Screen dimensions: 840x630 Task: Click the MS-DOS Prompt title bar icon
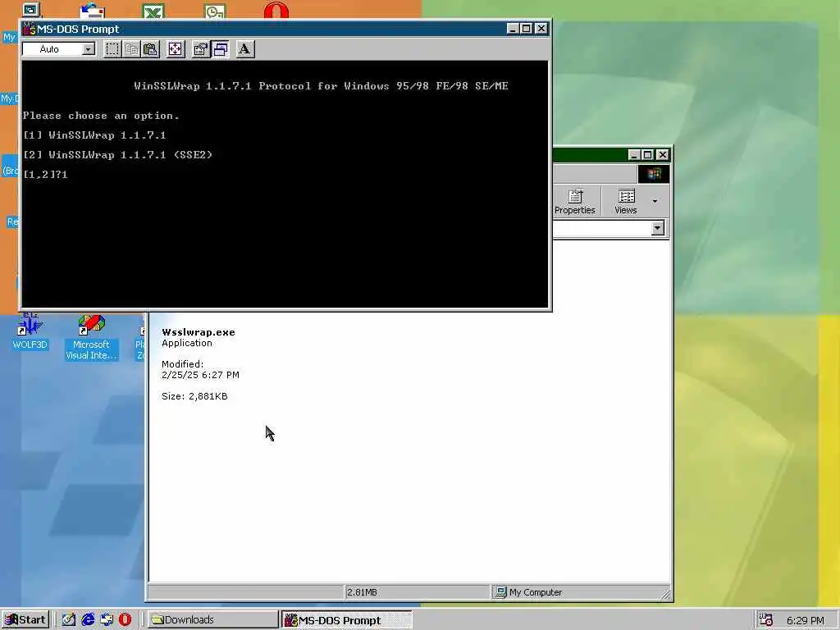pos(29,29)
